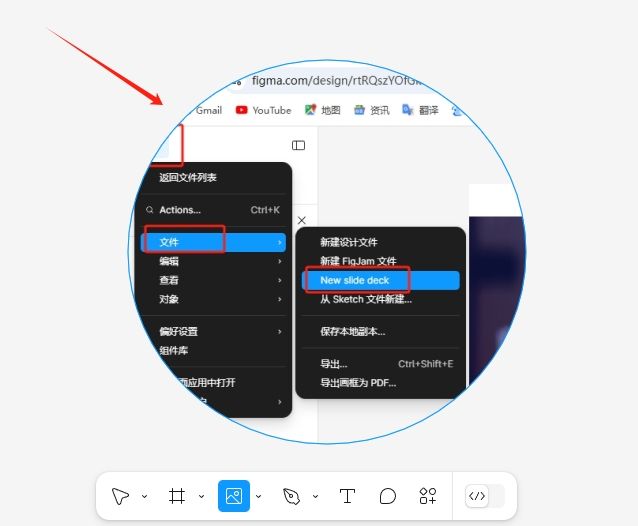Expand the 编辑 submenu

point(213,261)
